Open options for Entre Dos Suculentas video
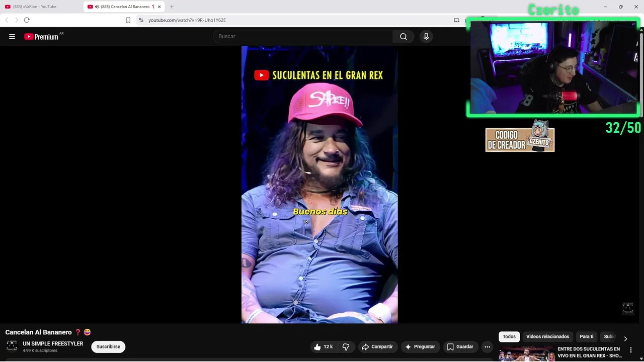 coord(631,350)
